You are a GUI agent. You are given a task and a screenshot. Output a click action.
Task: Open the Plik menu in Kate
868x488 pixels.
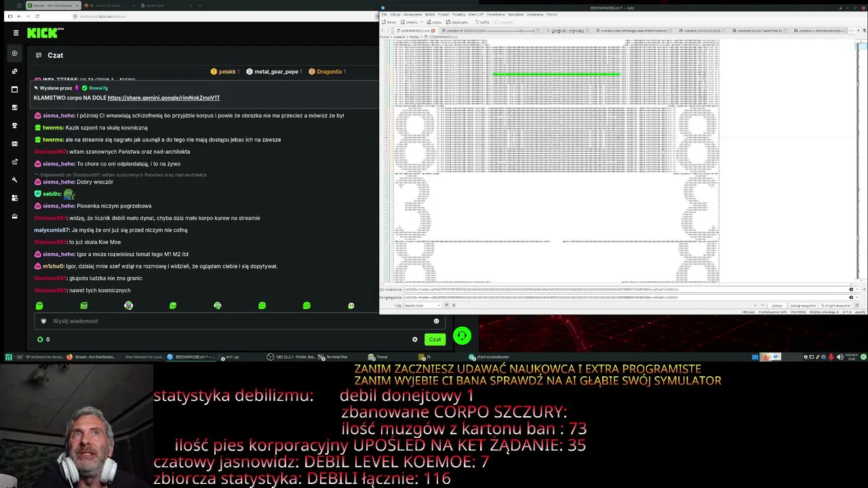(x=384, y=14)
